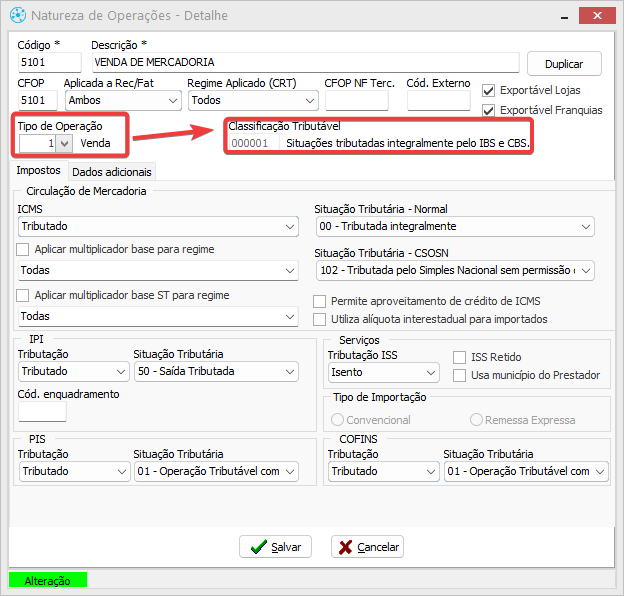Click the green Alteração status indicator

click(48, 580)
